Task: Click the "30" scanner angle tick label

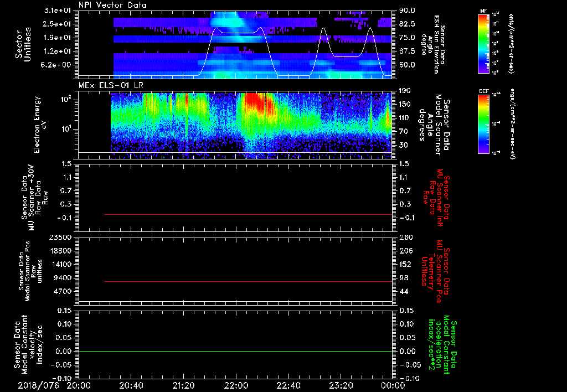Action: point(404,145)
